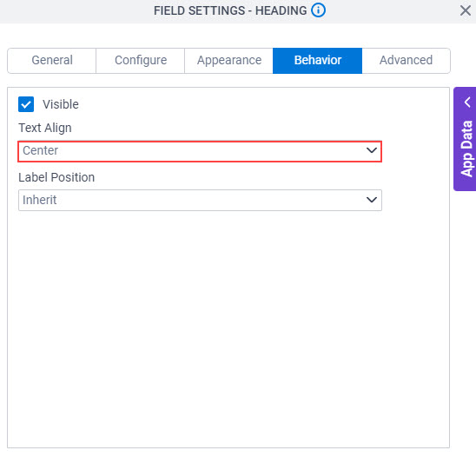Close the Field Settings dialog

[x=465, y=10]
